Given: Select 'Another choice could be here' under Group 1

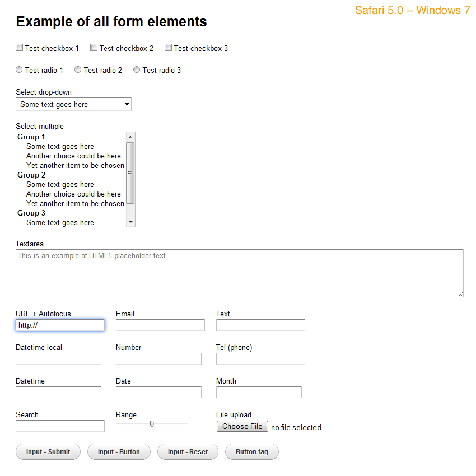Looking at the screenshot, I should tap(73, 156).
